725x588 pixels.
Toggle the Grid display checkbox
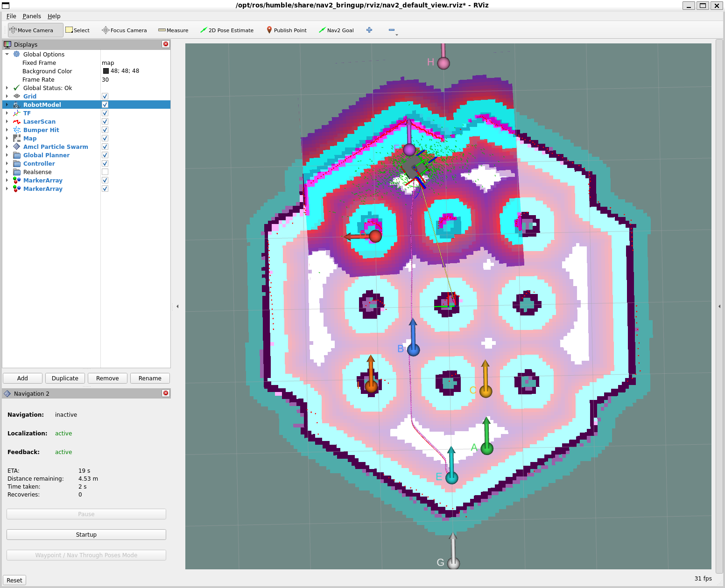[105, 96]
